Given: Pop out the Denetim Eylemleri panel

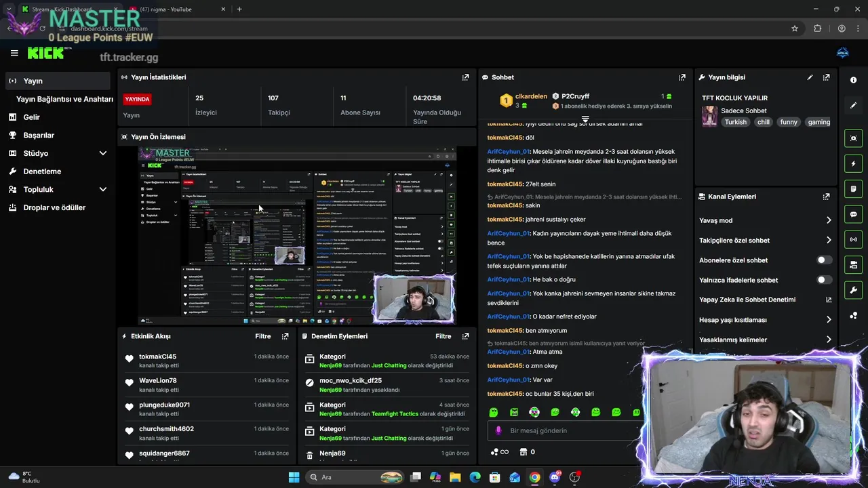Looking at the screenshot, I should tap(465, 336).
